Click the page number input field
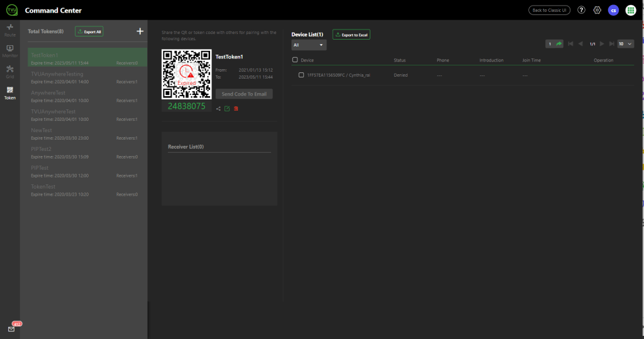 tap(550, 44)
